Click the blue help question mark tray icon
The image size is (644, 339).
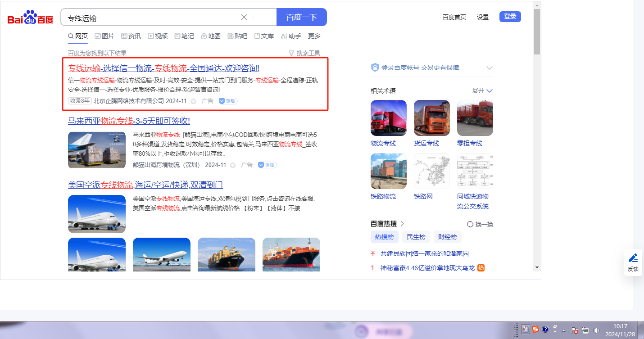[x=544, y=330]
